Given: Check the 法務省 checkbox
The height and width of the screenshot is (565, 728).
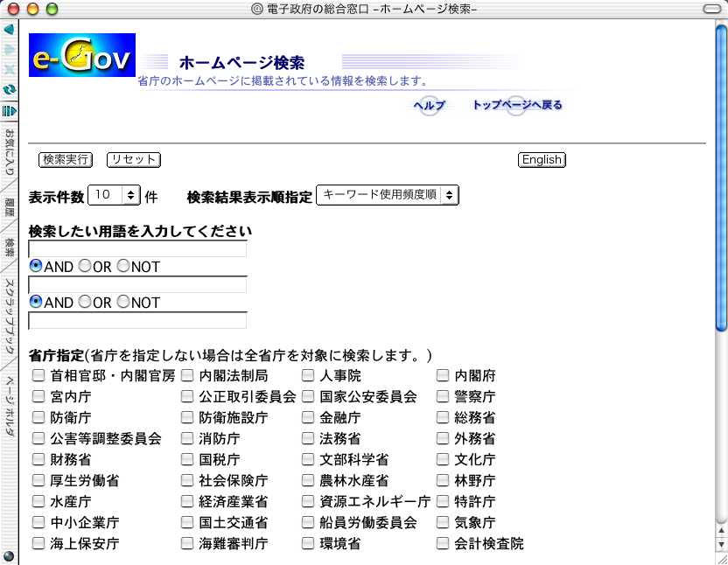Looking at the screenshot, I should 308,438.
